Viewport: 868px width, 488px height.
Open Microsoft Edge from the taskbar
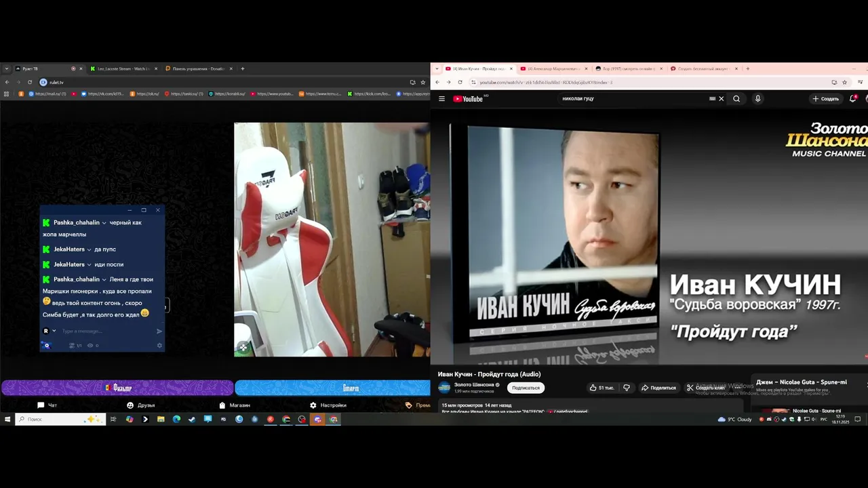pyautogui.click(x=176, y=420)
